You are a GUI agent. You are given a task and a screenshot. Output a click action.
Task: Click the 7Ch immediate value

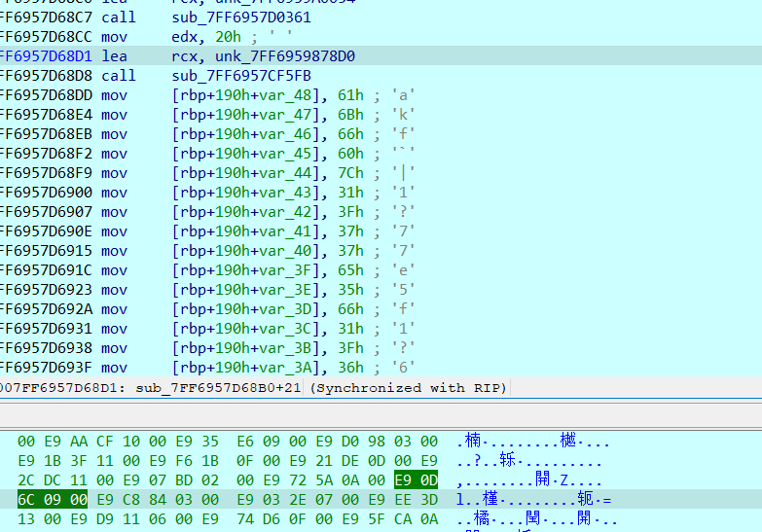coord(351,173)
